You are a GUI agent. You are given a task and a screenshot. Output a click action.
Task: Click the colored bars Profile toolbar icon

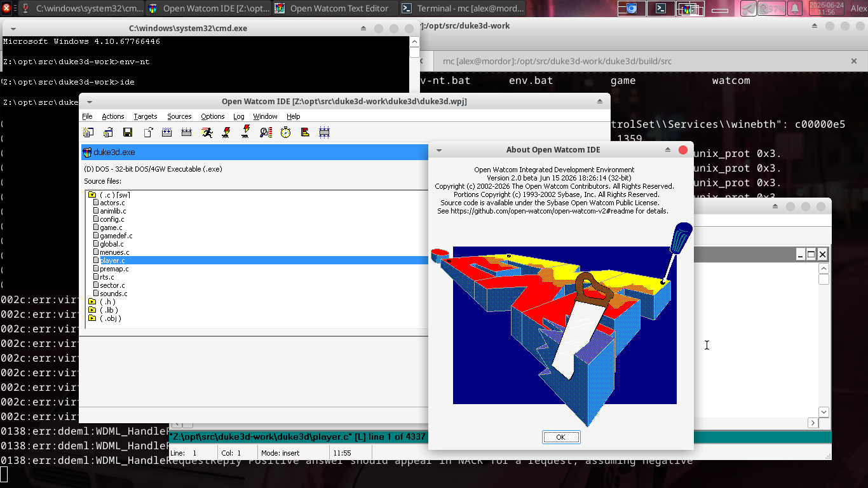[305, 132]
